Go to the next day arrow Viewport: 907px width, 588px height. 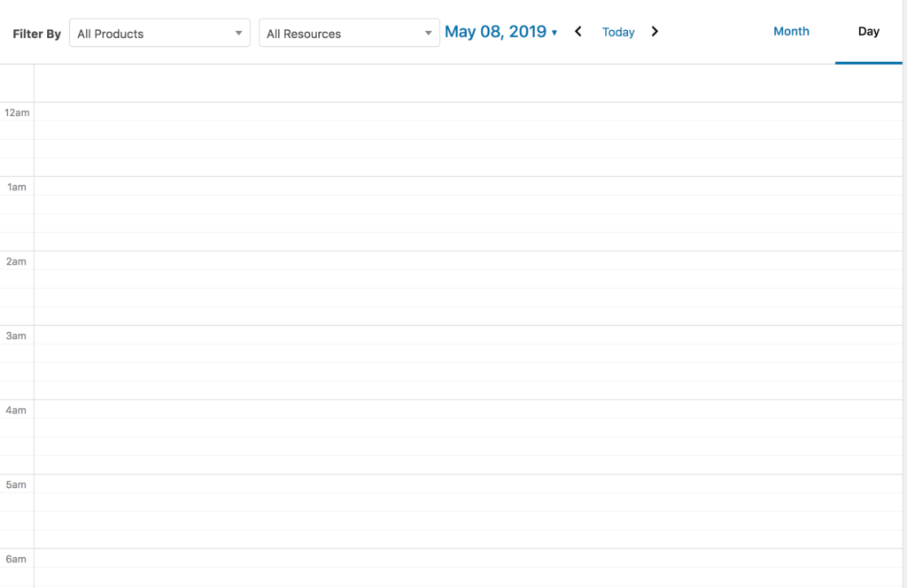click(655, 32)
